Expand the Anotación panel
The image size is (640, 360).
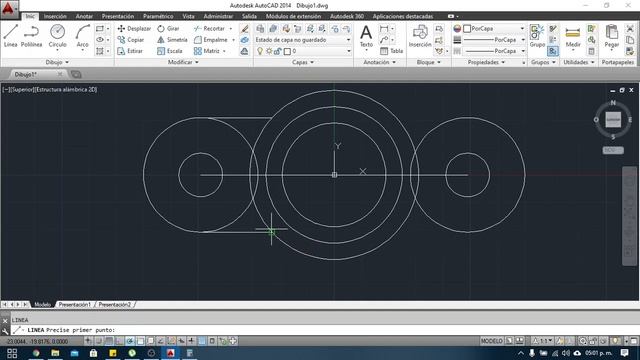(x=380, y=62)
